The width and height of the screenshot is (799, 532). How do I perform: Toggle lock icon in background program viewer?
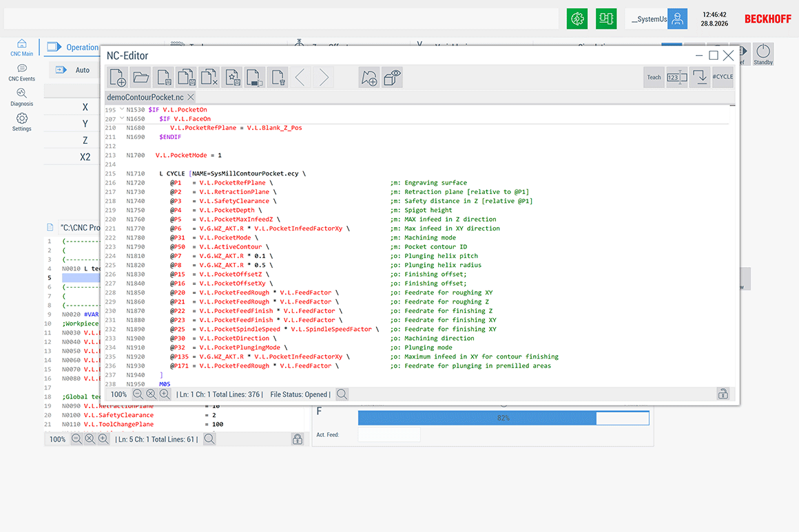click(298, 439)
